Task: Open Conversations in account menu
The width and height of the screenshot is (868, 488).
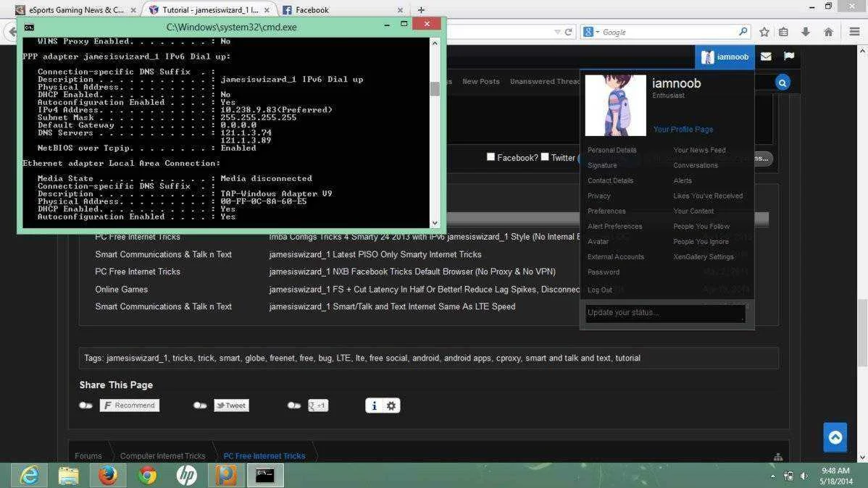Action: [696, 165]
